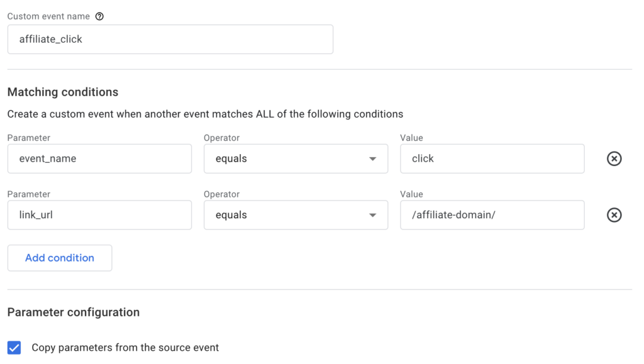Delete the condition row containing /affiliate-domain/

tap(614, 215)
